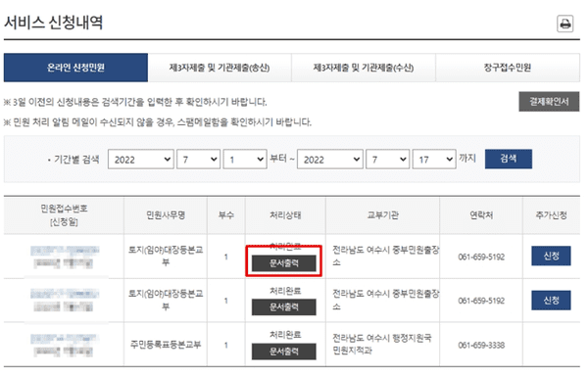Click 주민등록표등본교부 service name
This screenshot has width=588, height=375.
click(x=166, y=345)
